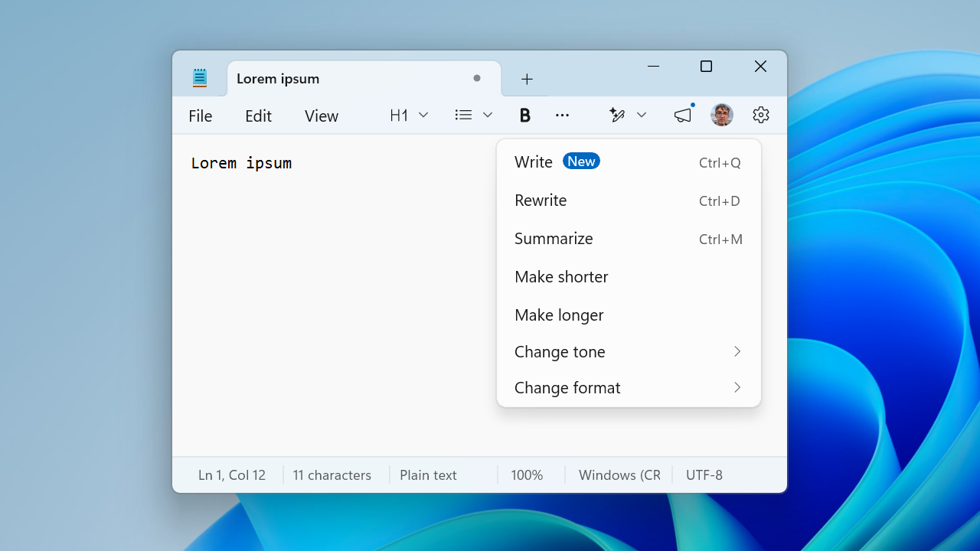Screen dimensions: 980x551
Task: Minimize the Notepad window
Action: click(653, 67)
